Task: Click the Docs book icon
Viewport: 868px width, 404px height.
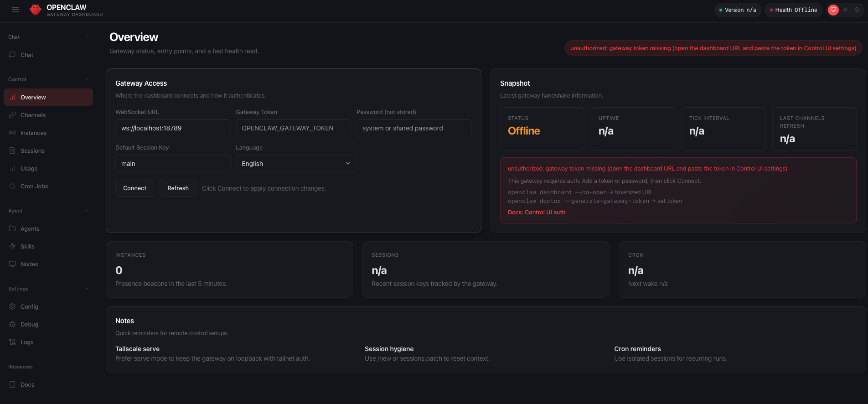Action: pos(12,384)
